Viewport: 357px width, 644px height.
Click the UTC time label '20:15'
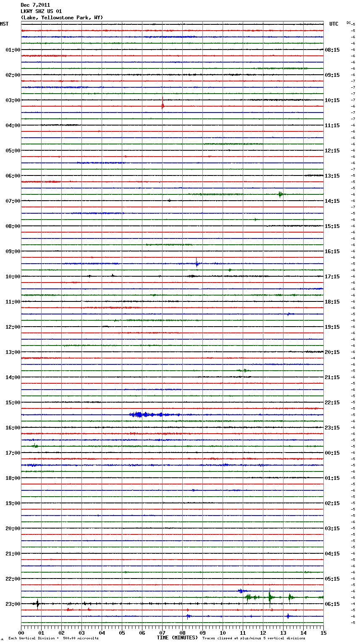(x=332, y=352)
